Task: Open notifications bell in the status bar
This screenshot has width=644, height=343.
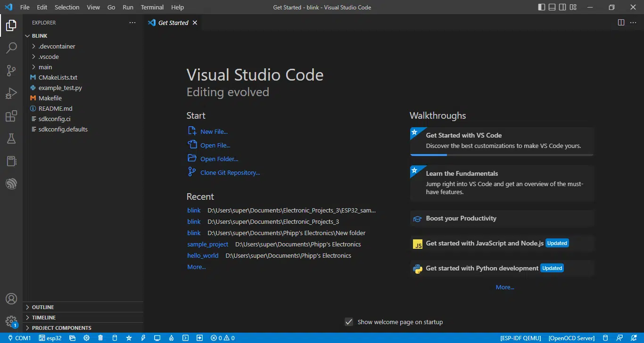Action: 633,338
